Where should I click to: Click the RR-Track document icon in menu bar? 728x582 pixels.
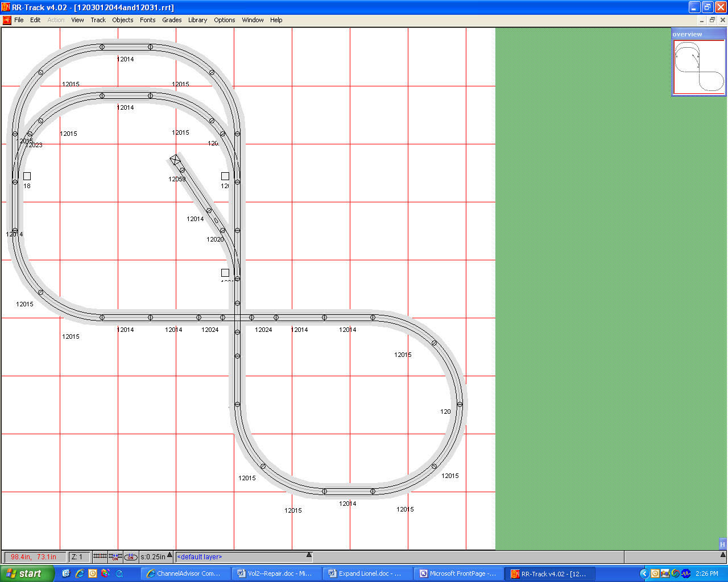tap(7, 20)
